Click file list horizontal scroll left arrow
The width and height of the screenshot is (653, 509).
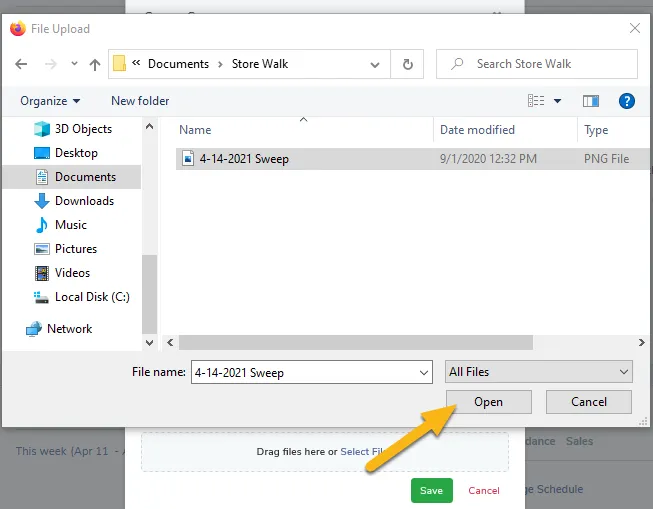[170, 342]
